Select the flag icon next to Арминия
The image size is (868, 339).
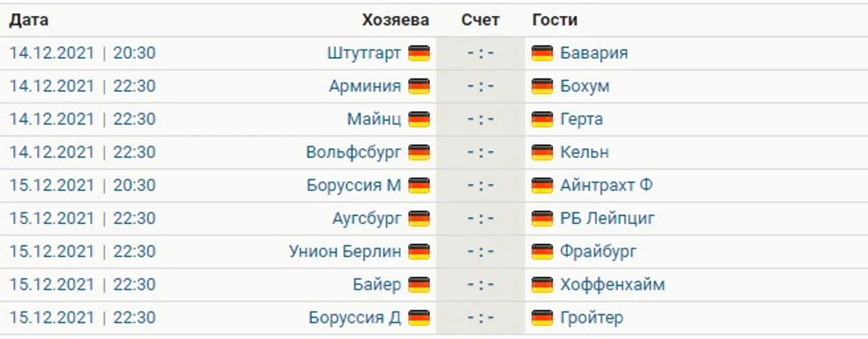coord(419,87)
